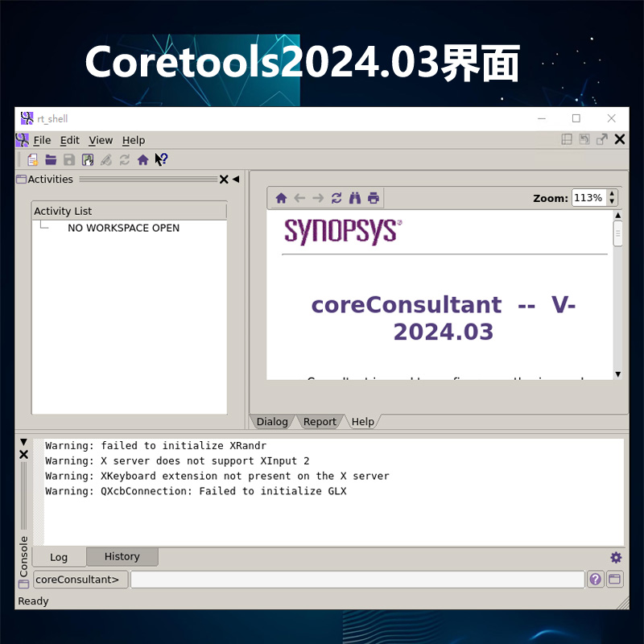Open the console settings gear icon
Image resolution: width=644 pixels, height=644 pixels.
click(616, 557)
